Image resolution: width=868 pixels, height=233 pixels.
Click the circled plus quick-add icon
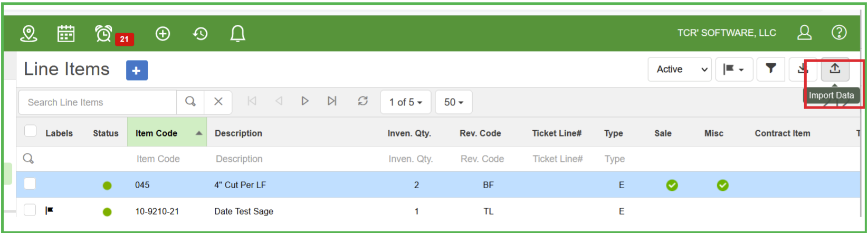[163, 34]
